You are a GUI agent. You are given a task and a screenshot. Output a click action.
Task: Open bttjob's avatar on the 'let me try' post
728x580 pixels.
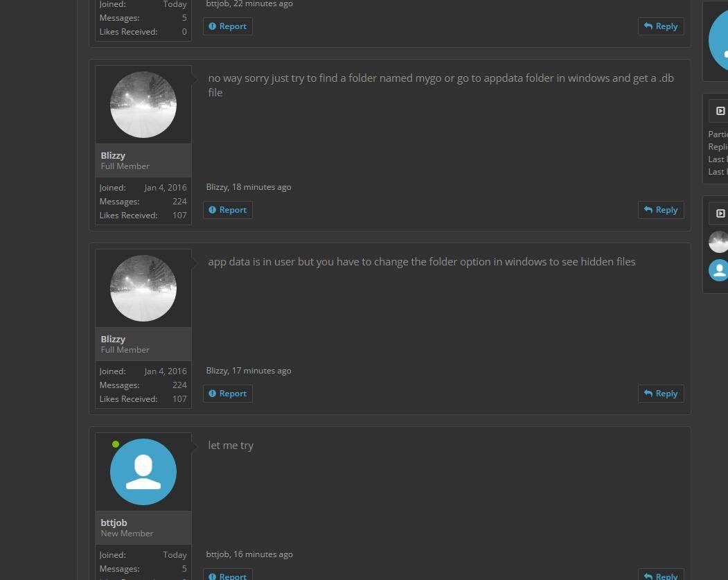[x=143, y=472]
